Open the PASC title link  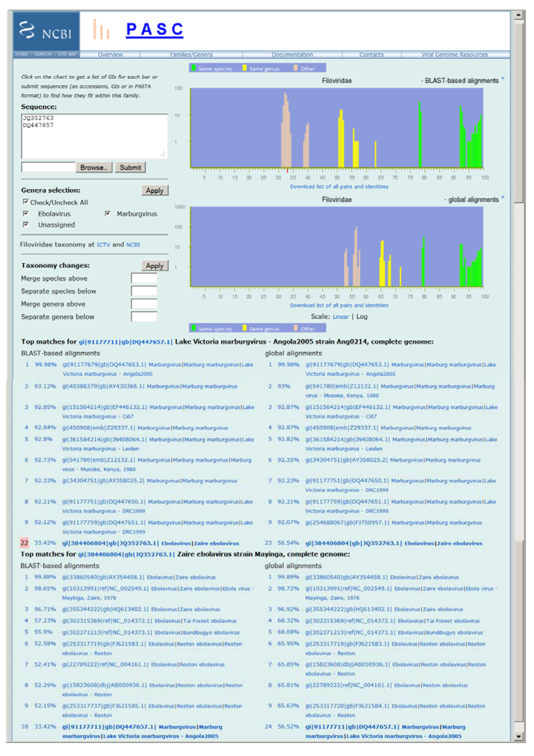coord(154,29)
